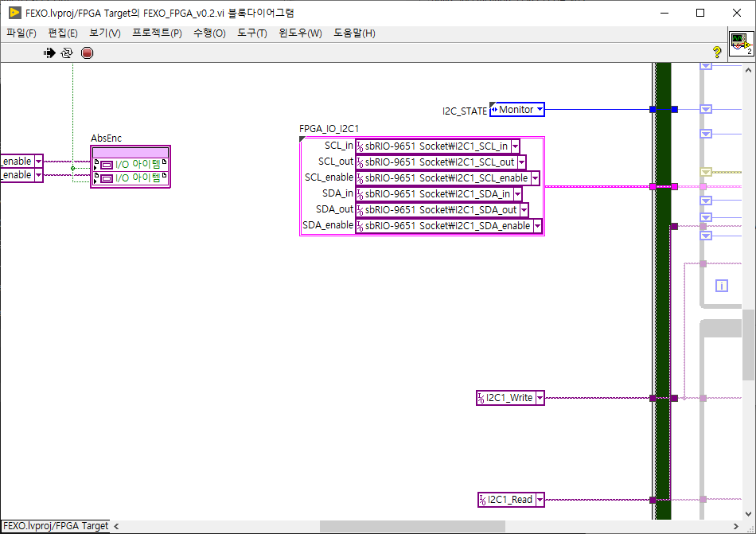756x534 pixels.
Task: Open the I2C1_SDA_enable I/O dropdown arrow
Action: (x=537, y=226)
